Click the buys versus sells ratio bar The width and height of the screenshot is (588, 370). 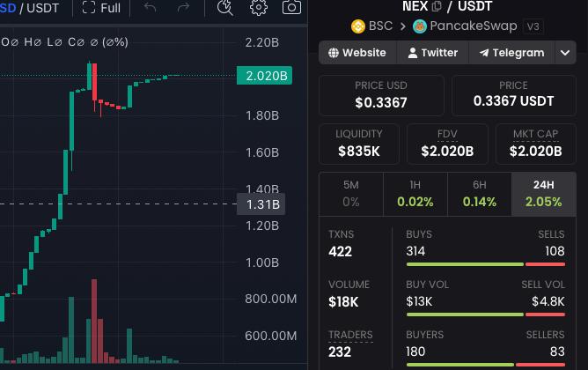coord(485,264)
